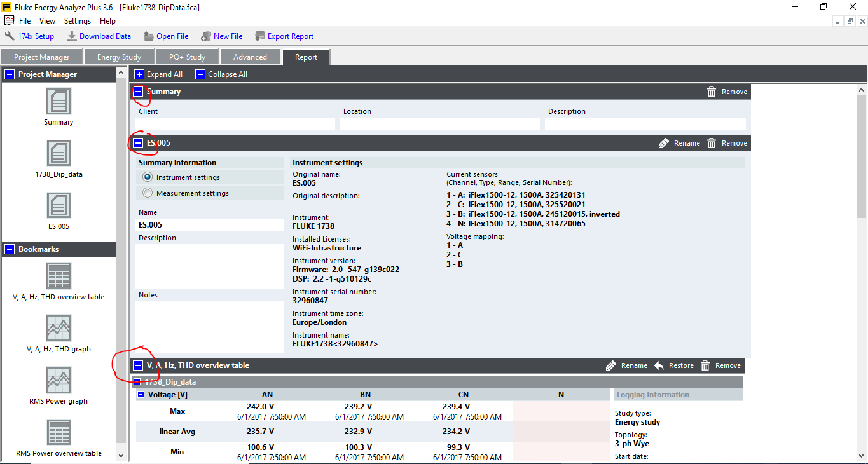Click New File in the toolbar

[221, 36]
